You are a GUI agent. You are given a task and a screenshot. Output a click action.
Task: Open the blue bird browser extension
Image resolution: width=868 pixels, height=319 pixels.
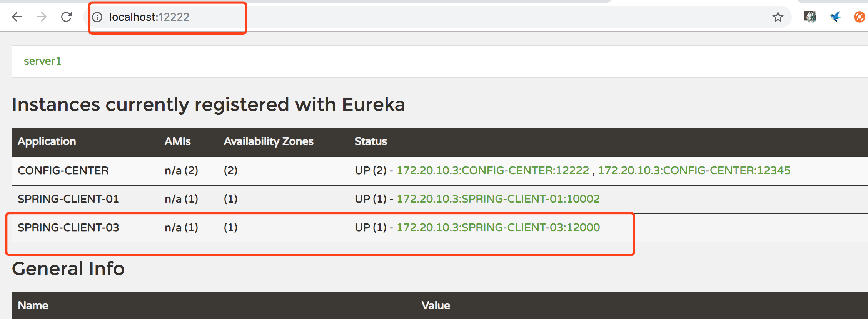tap(835, 17)
